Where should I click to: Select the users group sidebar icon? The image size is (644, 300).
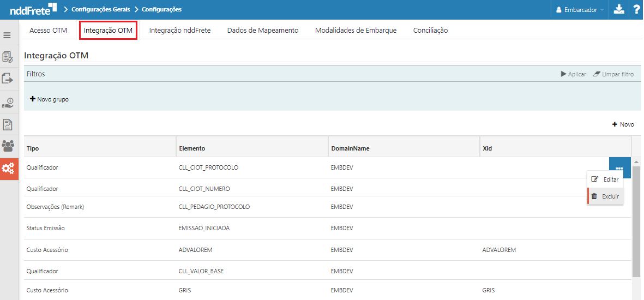8,146
